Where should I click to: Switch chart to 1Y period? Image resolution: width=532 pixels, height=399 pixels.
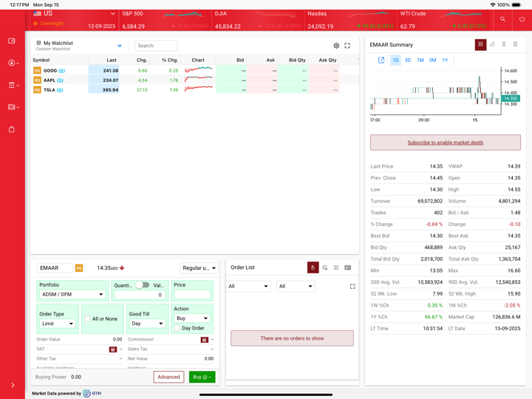point(445,60)
